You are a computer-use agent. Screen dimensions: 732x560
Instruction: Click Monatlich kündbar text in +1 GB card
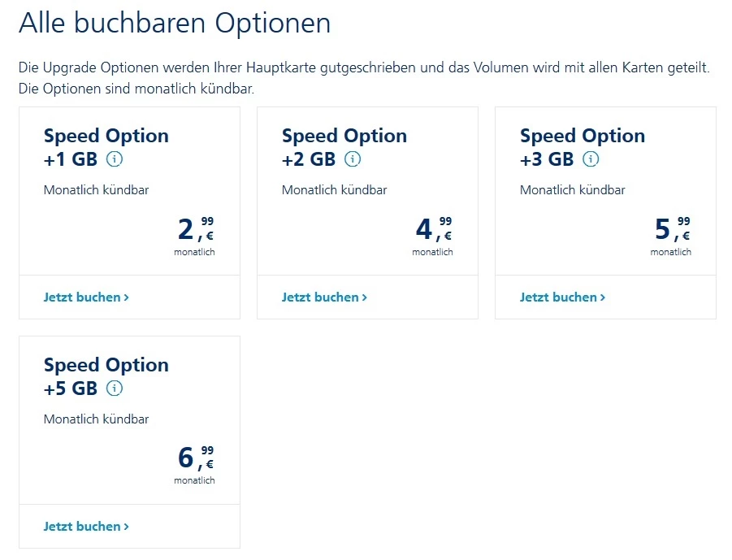pyautogui.click(x=96, y=190)
